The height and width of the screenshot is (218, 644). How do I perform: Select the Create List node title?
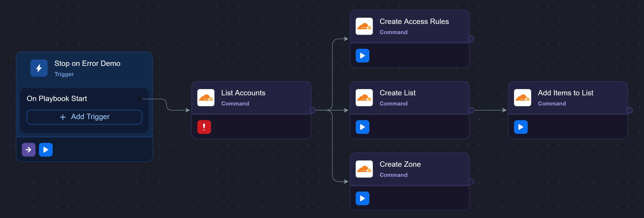pyautogui.click(x=397, y=93)
